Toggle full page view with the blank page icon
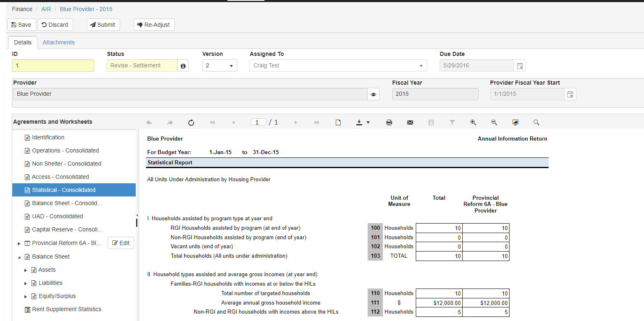Viewport: 644px width, 321px height. click(338, 122)
